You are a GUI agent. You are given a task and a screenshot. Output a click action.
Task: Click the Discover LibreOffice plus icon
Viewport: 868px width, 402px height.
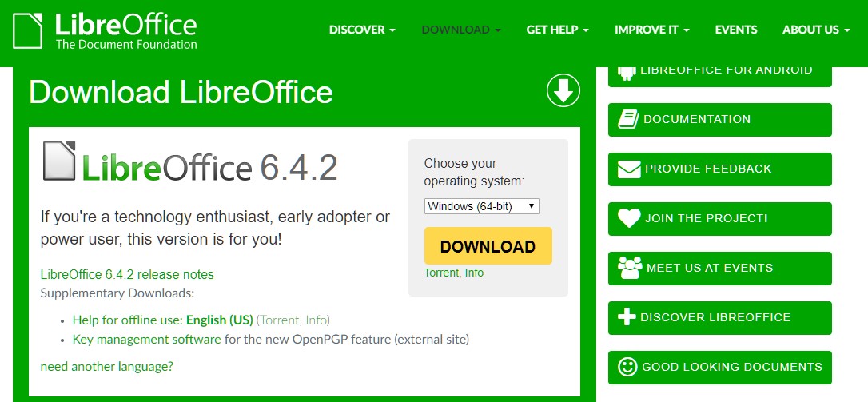coord(627,317)
